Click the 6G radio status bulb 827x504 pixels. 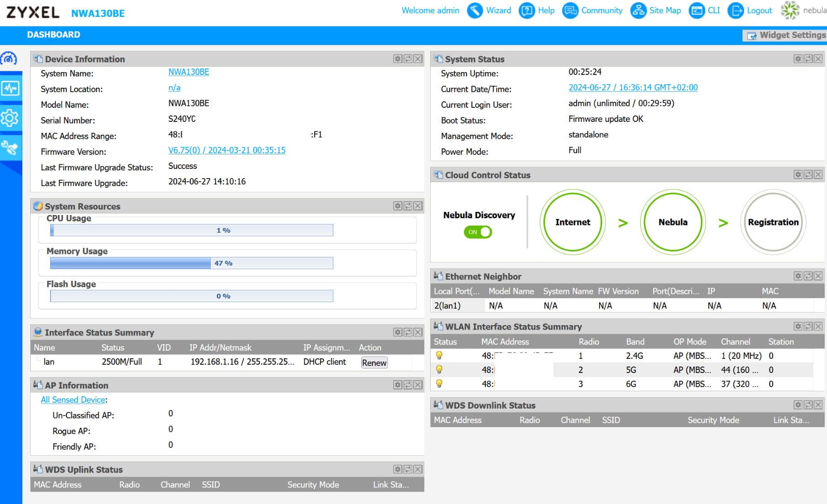click(439, 383)
